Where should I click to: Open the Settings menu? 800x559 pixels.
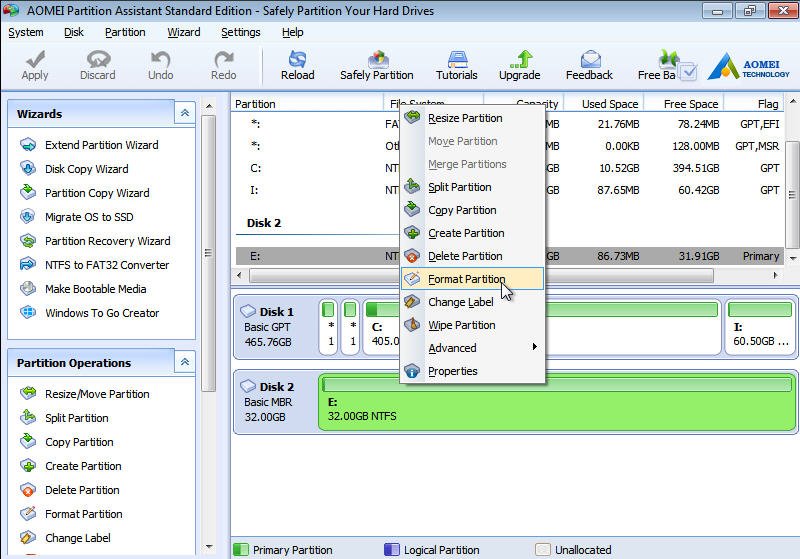(x=241, y=32)
